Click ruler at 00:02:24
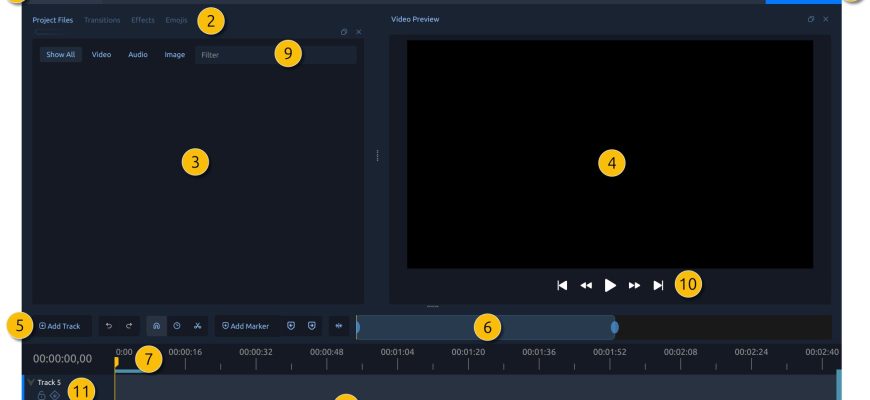Viewport: 870px width, 400px height. [x=751, y=352]
